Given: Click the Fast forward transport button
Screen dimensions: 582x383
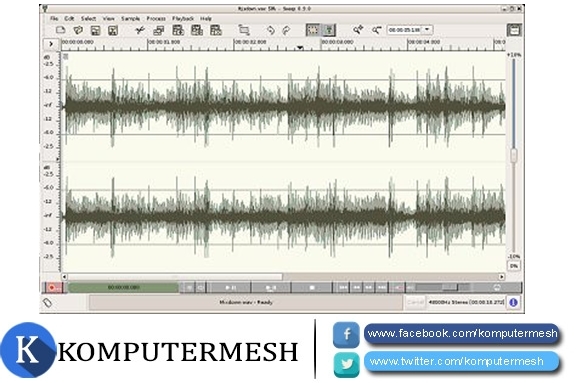Looking at the screenshot, I should point(369,288).
